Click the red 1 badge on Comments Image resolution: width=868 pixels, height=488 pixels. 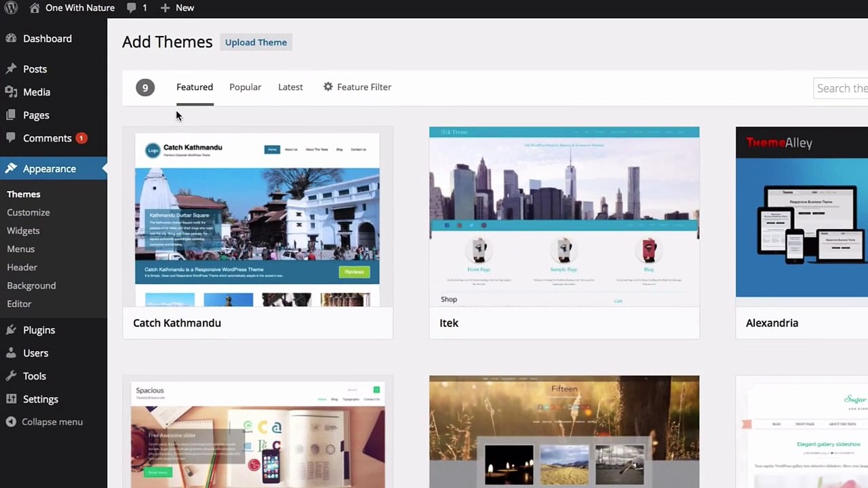[x=81, y=138]
